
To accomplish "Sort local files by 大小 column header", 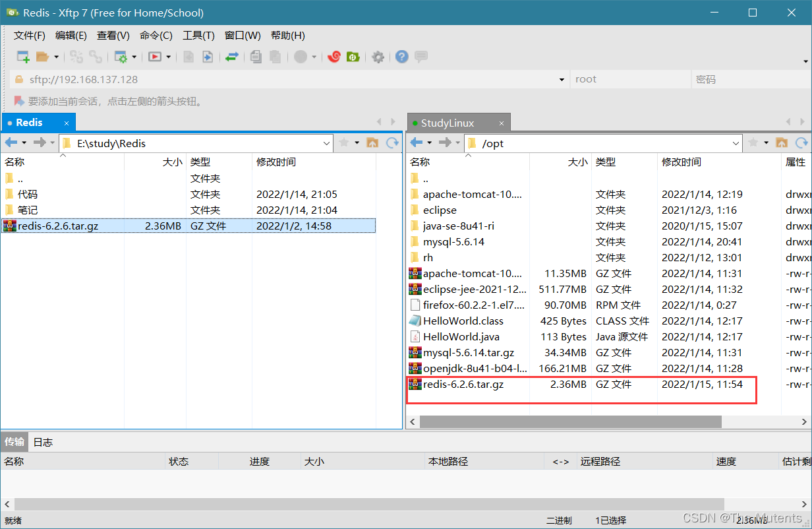I will click(172, 162).
